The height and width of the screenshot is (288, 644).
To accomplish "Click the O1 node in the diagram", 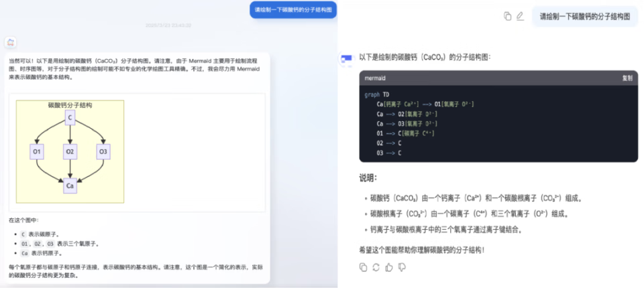I will 37,152.
